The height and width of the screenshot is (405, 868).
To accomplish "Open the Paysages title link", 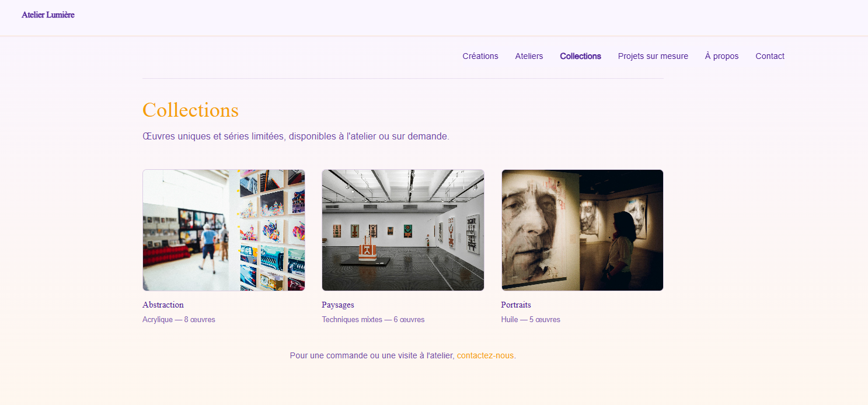I will [x=337, y=305].
